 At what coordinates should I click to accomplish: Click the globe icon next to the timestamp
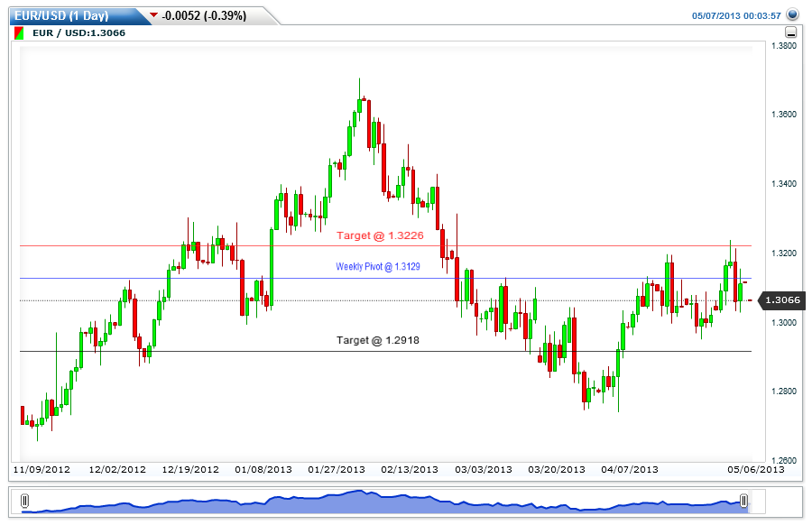point(792,14)
